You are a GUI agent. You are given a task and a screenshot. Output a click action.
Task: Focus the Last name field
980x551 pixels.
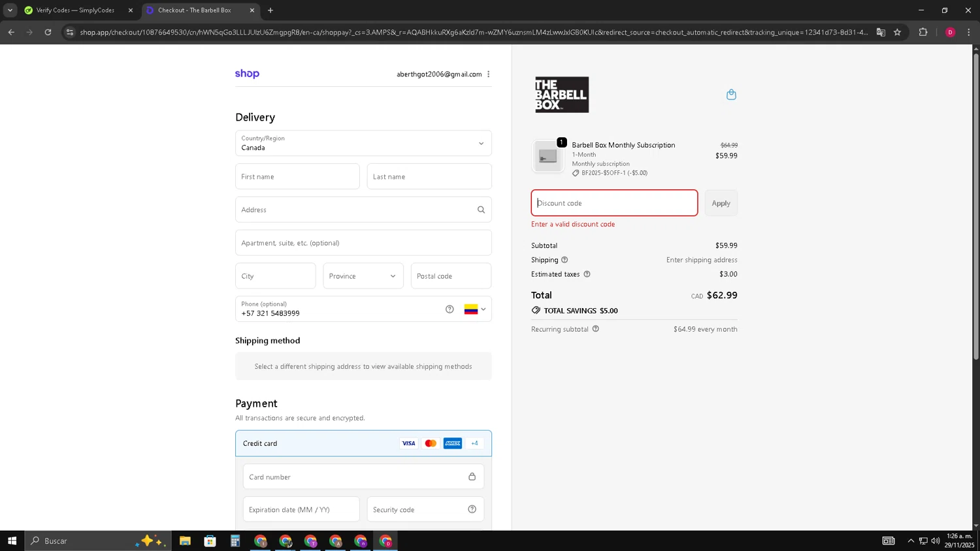(x=429, y=176)
